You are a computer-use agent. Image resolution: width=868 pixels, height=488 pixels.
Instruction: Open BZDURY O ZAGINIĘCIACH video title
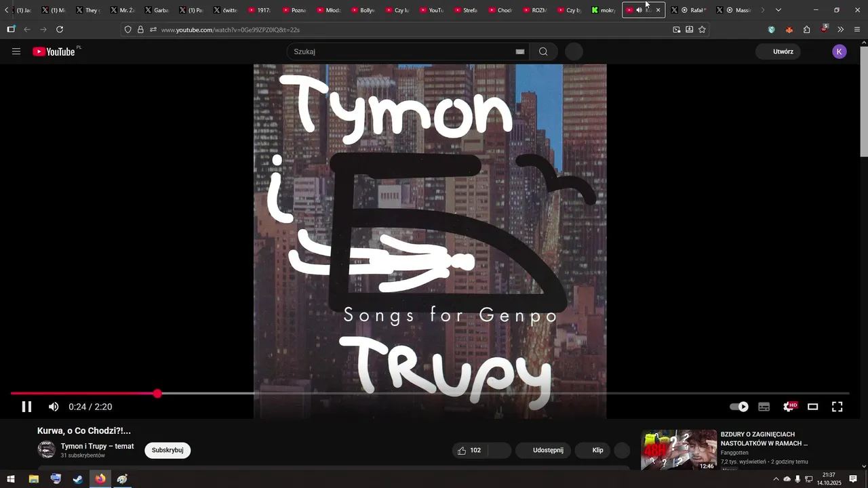click(764, 439)
